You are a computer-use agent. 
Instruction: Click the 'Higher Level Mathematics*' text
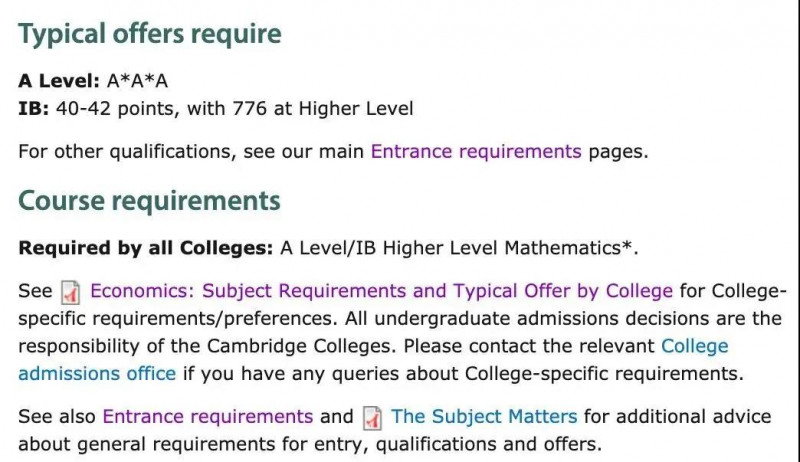pos(510,248)
